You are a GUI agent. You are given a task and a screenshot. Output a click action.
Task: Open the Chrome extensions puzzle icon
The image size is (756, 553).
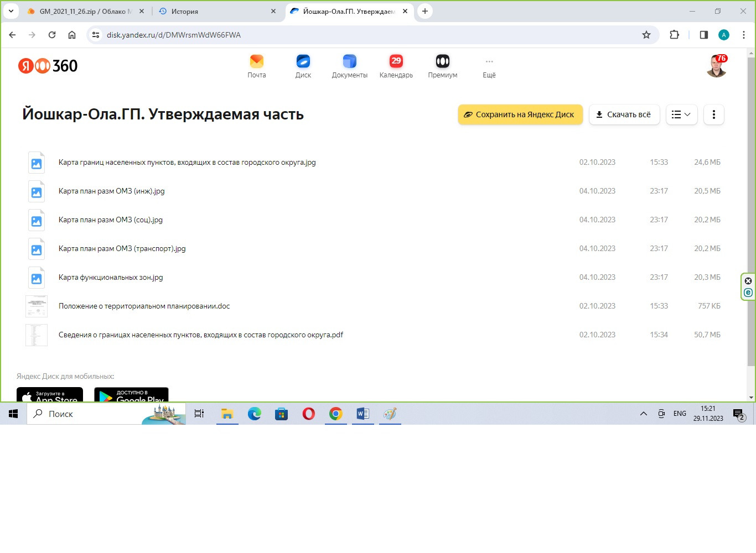point(674,35)
